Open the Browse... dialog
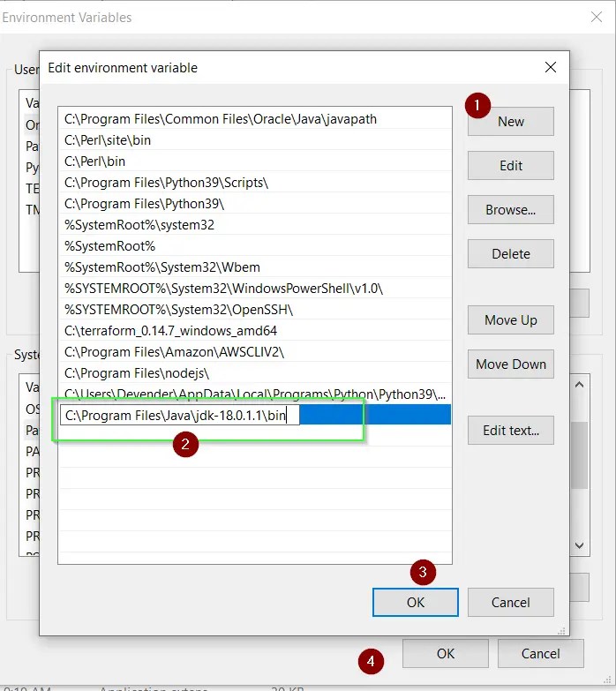 [x=510, y=210]
